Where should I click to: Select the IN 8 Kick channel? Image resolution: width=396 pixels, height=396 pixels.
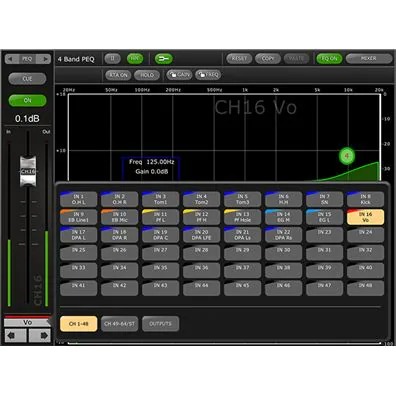(365, 199)
